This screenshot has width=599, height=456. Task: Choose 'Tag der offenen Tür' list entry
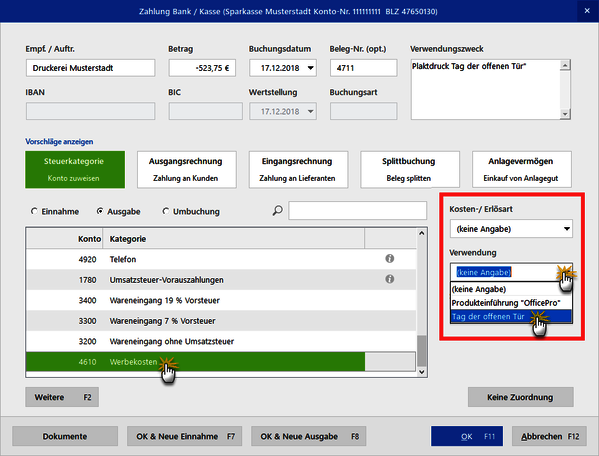[x=511, y=317]
